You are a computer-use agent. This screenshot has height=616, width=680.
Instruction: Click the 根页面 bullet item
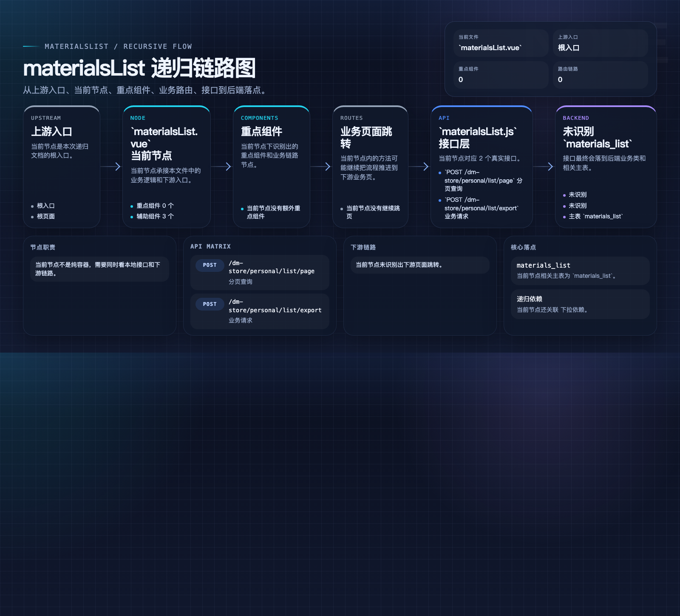(43, 216)
